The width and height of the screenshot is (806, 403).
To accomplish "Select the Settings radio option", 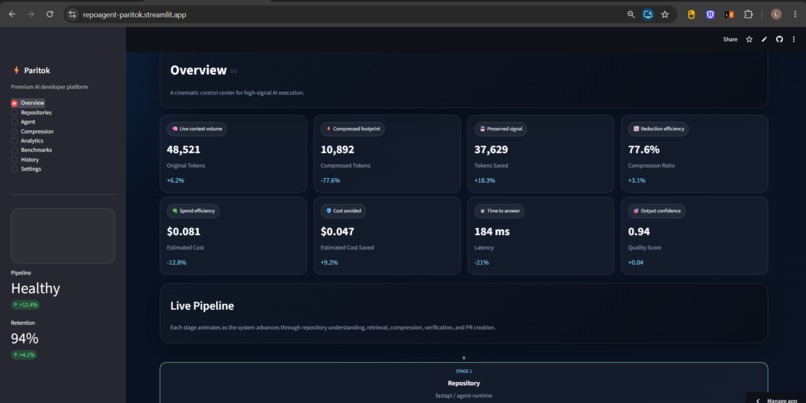I will pyautogui.click(x=26, y=169).
